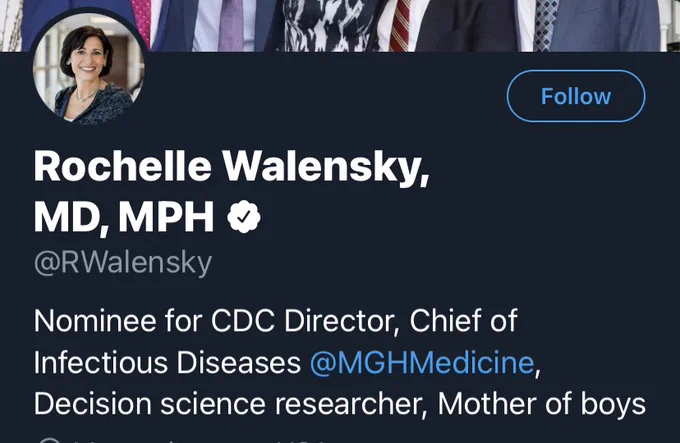Image resolution: width=680 pixels, height=443 pixels.
Task: Click the red striped tie in banner
Action: pyautogui.click(x=400, y=26)
